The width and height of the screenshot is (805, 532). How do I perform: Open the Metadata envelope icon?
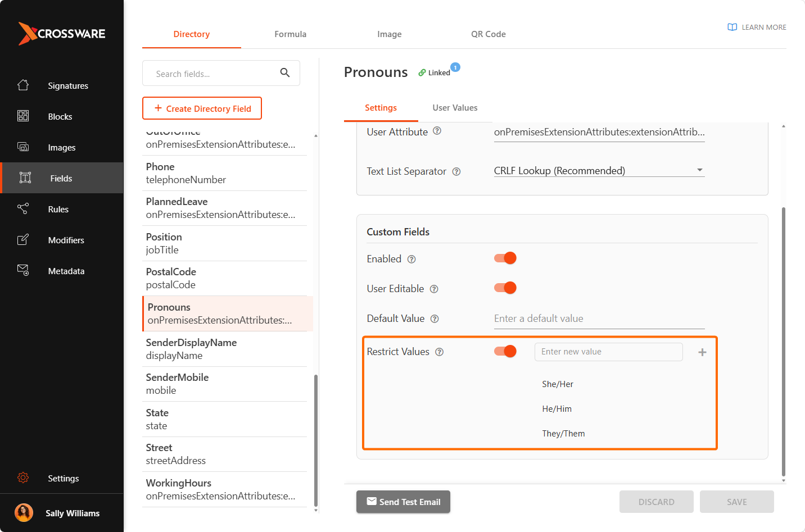click(x=23, y=270)
